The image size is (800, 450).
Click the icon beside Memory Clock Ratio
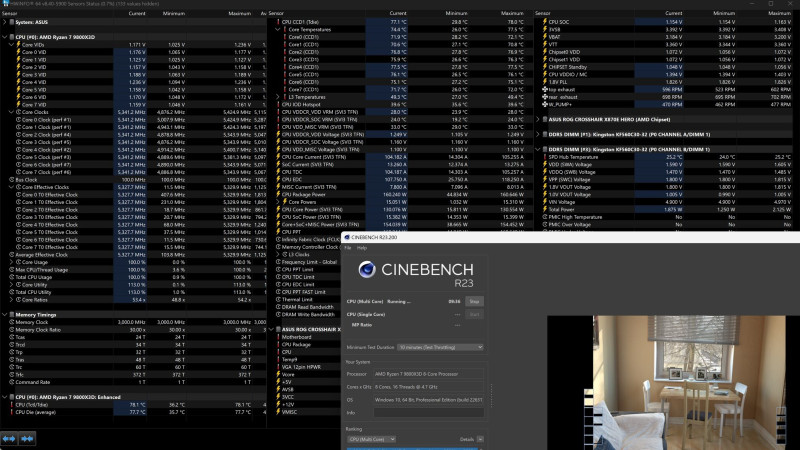click(12, 330)
